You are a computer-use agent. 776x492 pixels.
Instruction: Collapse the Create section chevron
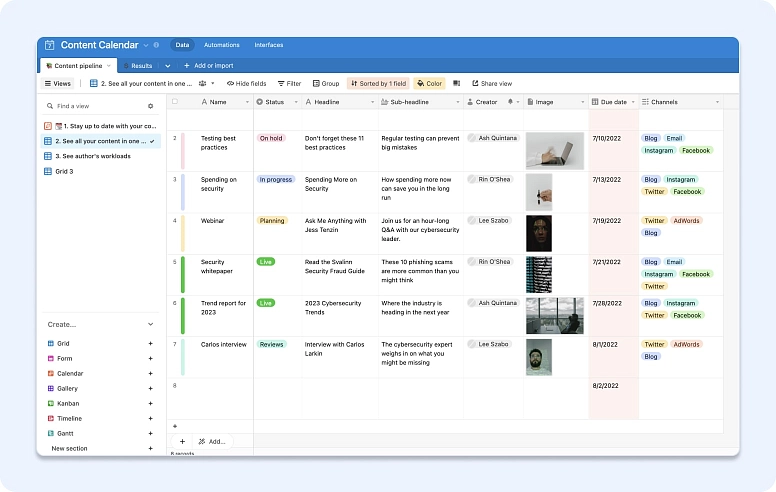tap(150, 325)
